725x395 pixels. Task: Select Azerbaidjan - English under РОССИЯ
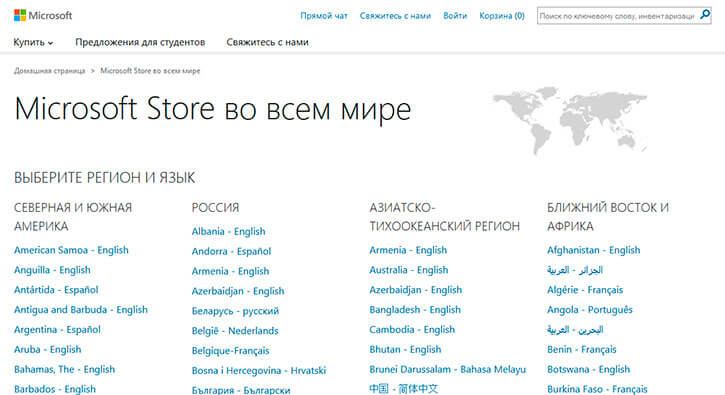[x=238, y=291]
